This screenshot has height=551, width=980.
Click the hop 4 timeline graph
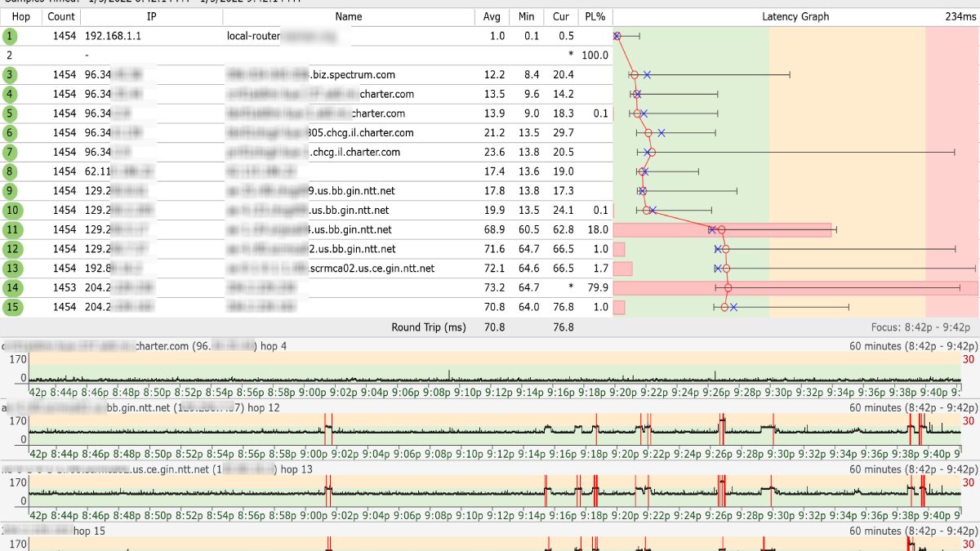point(495,368)
